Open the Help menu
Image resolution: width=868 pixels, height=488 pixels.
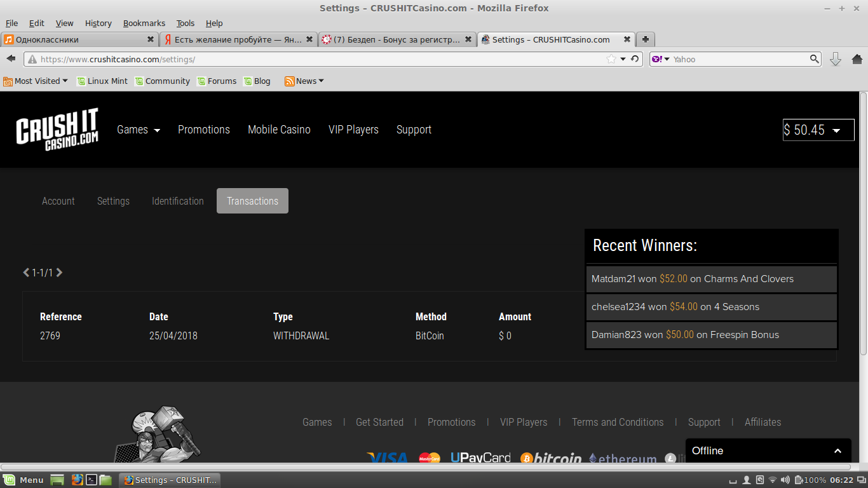[x=214, y=23]
